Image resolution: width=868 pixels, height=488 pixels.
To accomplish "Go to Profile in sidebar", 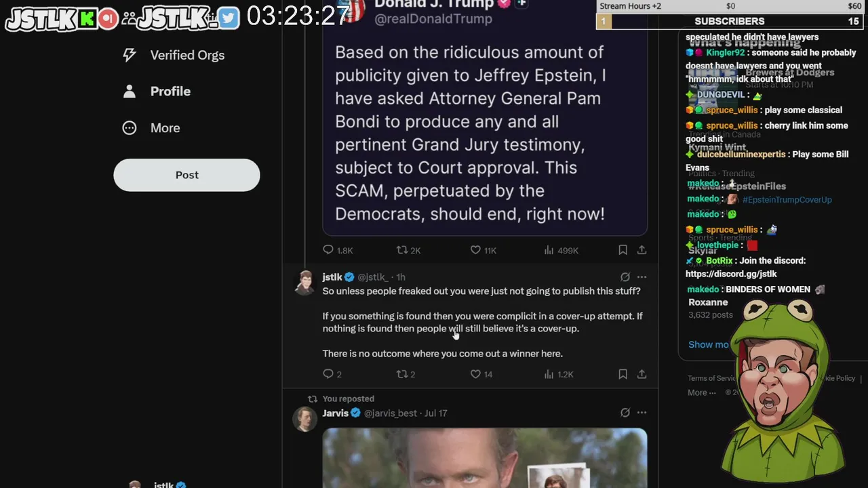I will 157,91.
